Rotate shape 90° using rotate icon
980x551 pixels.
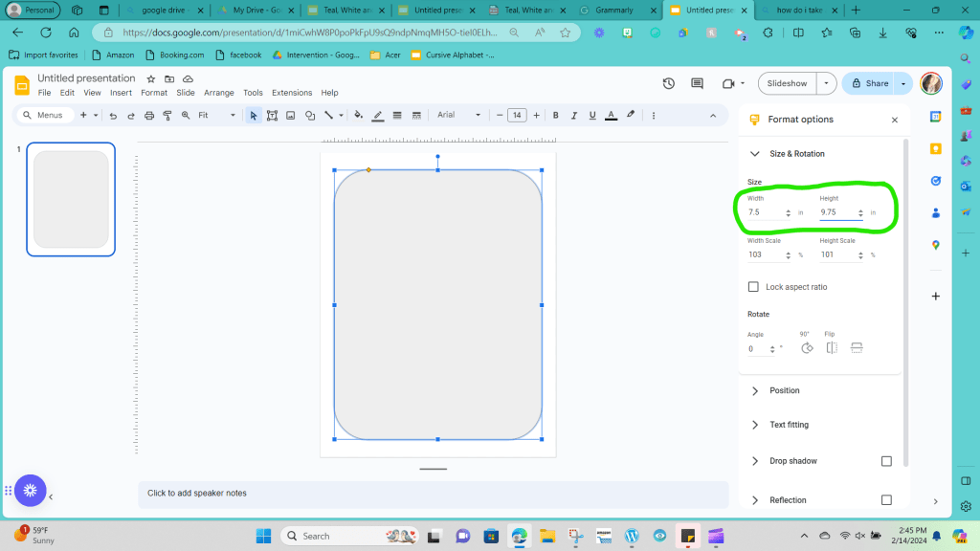[x=806, y=348]
